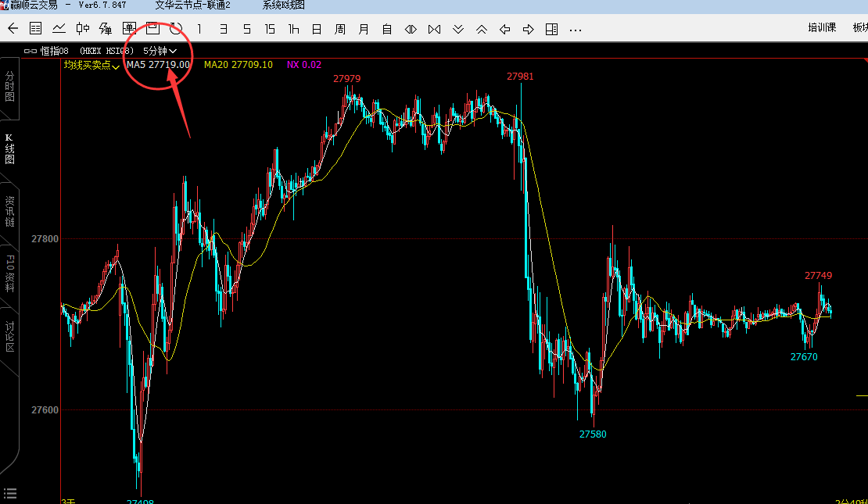Open the 5分钟 period dropdown
Viewport: 868px width, 504px height.
coord(160,50)
